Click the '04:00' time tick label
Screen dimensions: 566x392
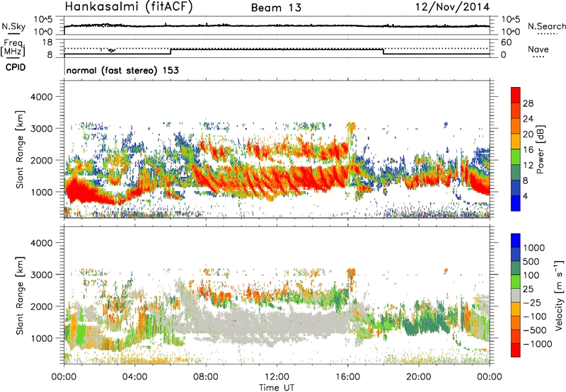[134, 377]
